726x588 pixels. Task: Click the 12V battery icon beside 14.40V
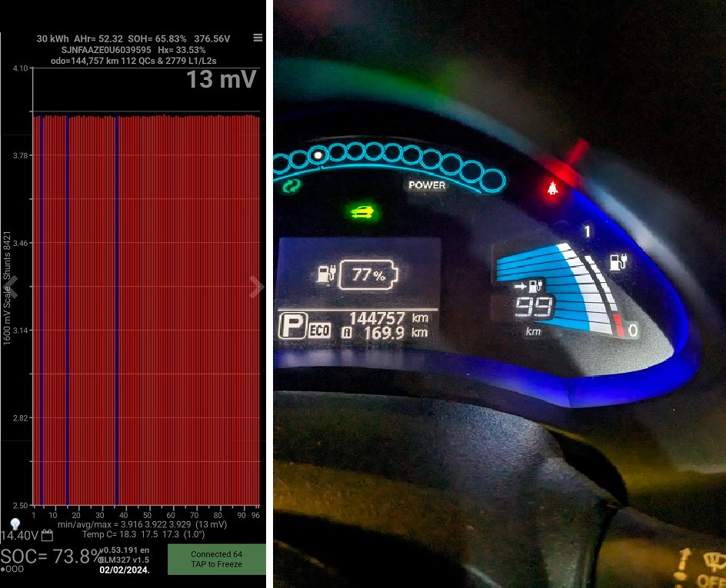point(47,535)
